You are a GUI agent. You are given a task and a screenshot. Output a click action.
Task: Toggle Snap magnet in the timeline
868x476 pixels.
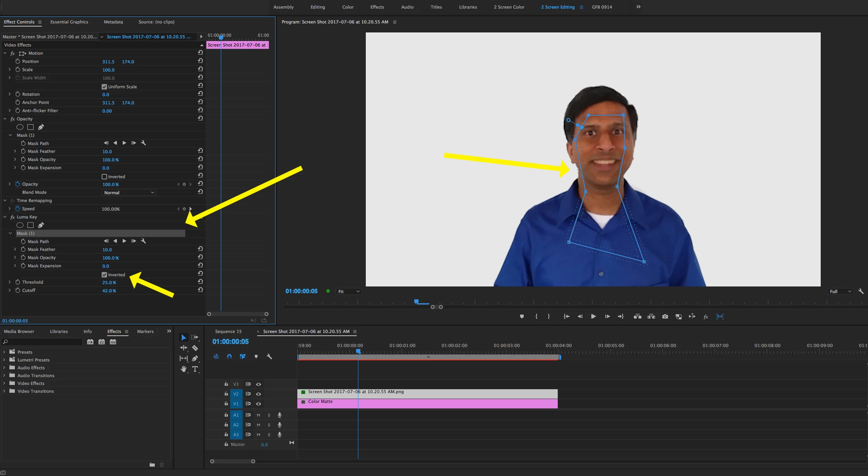pyautogui.click(x=229, y=356)
